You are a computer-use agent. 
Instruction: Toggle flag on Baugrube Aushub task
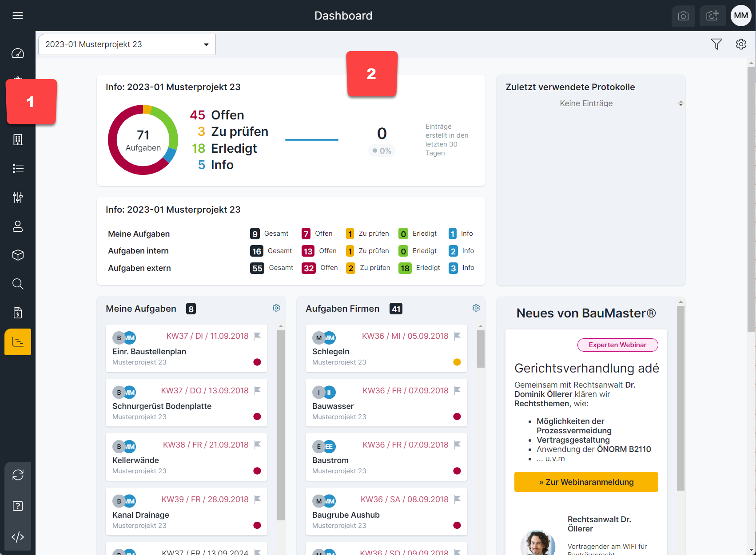(x=457, y=499)
